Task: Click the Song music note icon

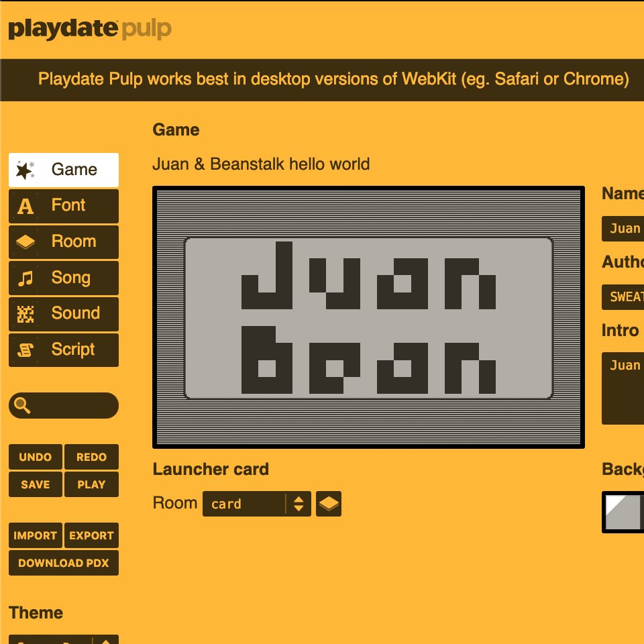Action: [25, 278]
